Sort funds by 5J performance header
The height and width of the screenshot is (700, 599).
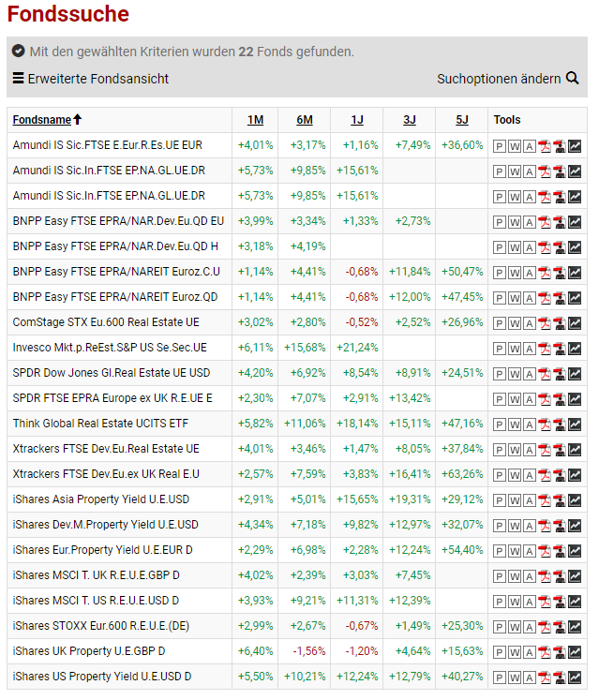click(461, 120)
